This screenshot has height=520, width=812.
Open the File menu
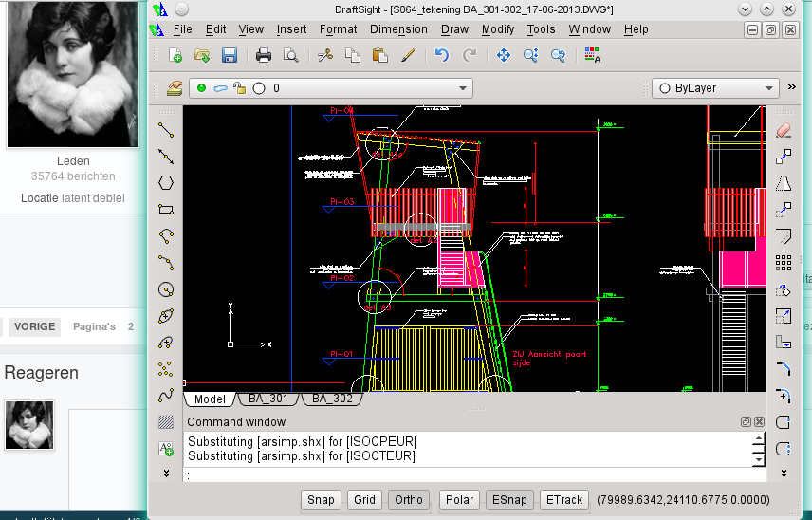click(x=182, y=29)
